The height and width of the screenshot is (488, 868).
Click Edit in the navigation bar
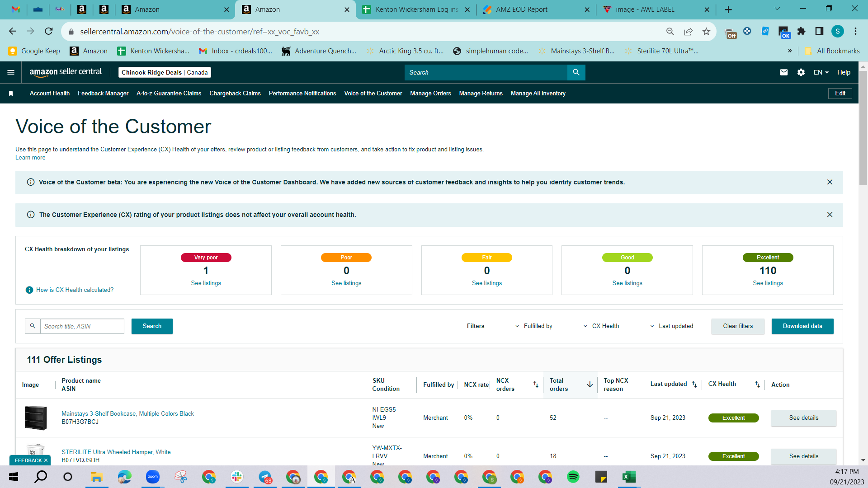pos(840,94)
